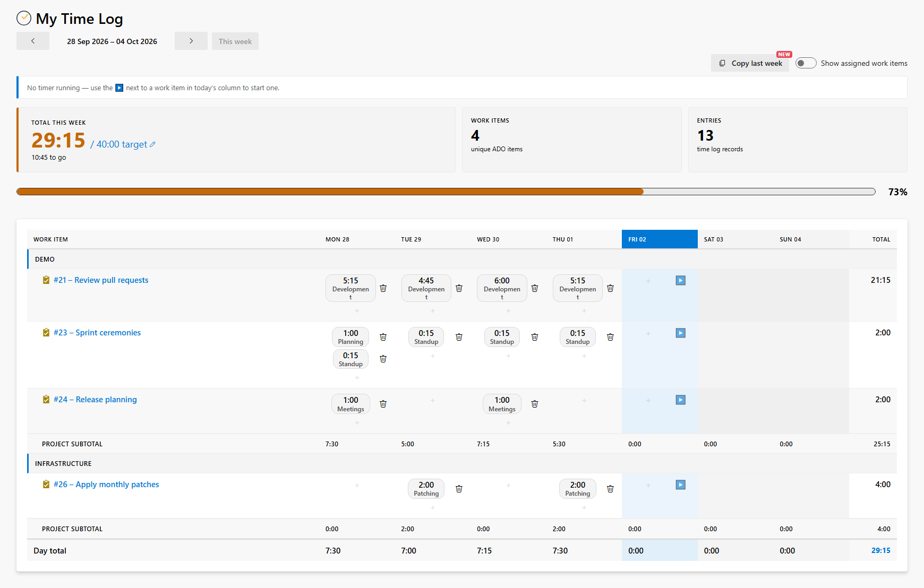924x588 pixels.
Task: Delete Monday 5:15 Development entry for #21
Action: click(383, 288)
